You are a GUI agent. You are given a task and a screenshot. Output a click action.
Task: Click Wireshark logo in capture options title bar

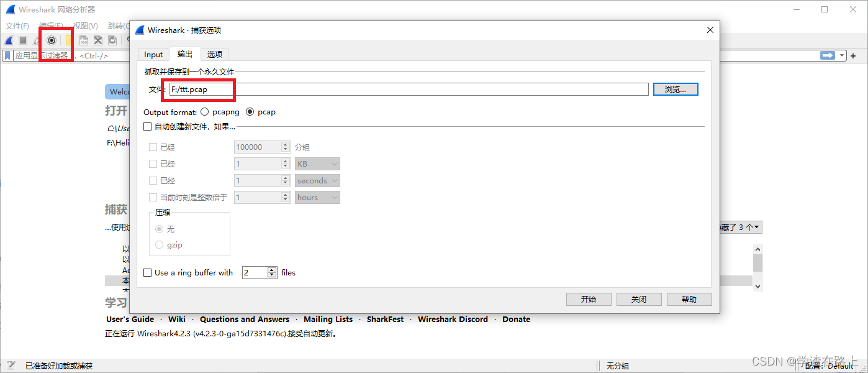pyautogui.click(x=140, y=30)
